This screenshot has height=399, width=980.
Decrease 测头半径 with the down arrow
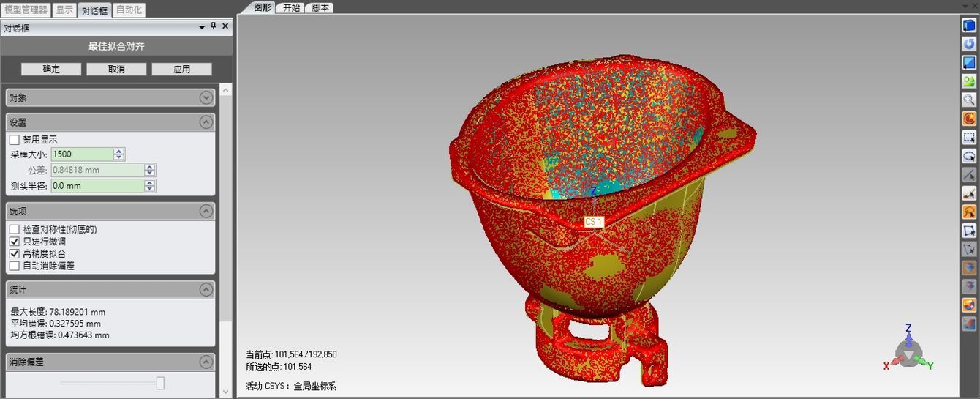coord(150,189)
